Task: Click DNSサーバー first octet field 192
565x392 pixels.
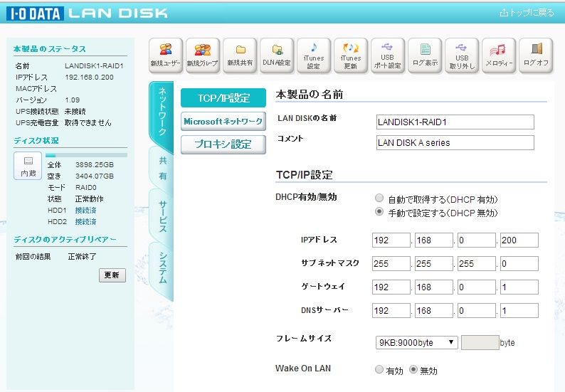Action: tap(391, 311)
